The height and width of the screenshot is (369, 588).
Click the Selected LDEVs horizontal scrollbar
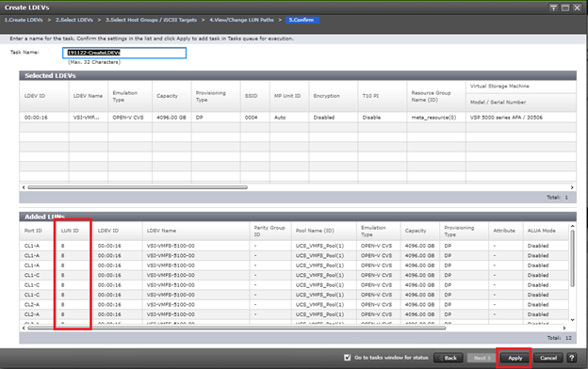[138, 187]
